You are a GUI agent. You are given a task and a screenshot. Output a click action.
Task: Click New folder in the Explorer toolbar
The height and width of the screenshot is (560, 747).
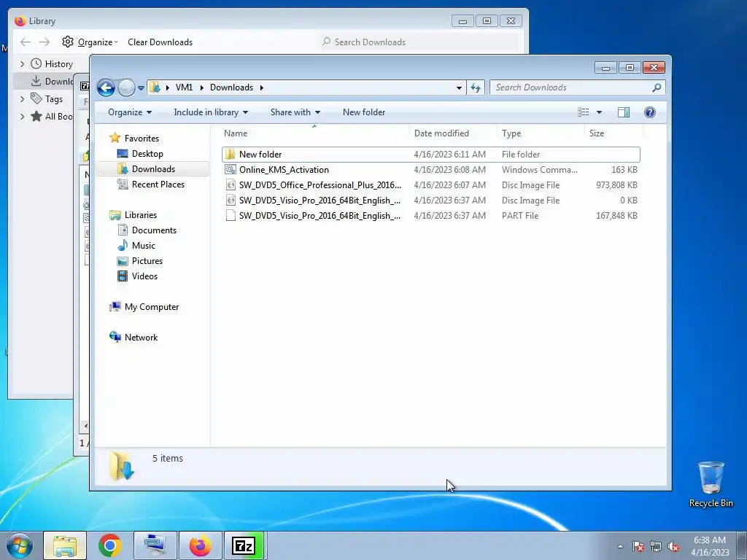pos(364,112)
